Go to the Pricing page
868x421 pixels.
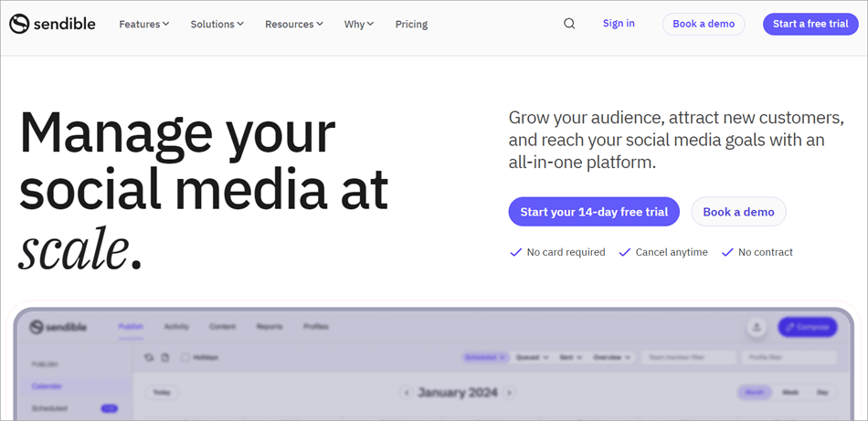pos(411,24)
